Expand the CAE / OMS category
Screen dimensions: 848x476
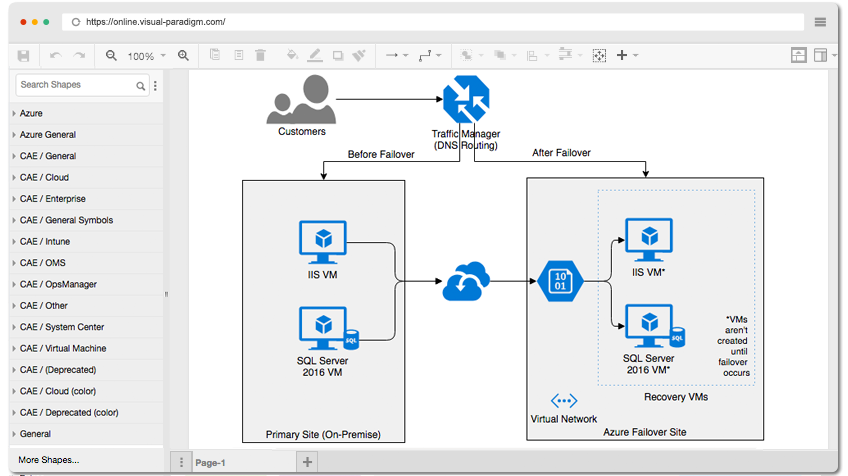click(87, 263)
